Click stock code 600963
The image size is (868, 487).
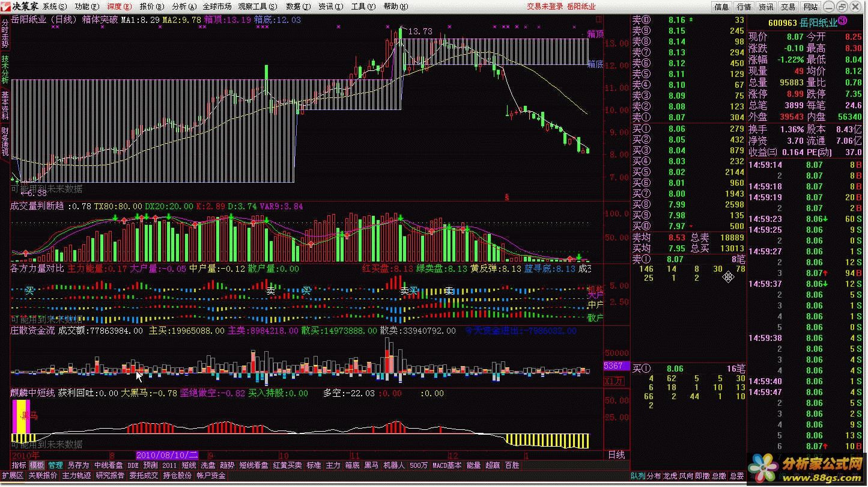pos(782,23)
